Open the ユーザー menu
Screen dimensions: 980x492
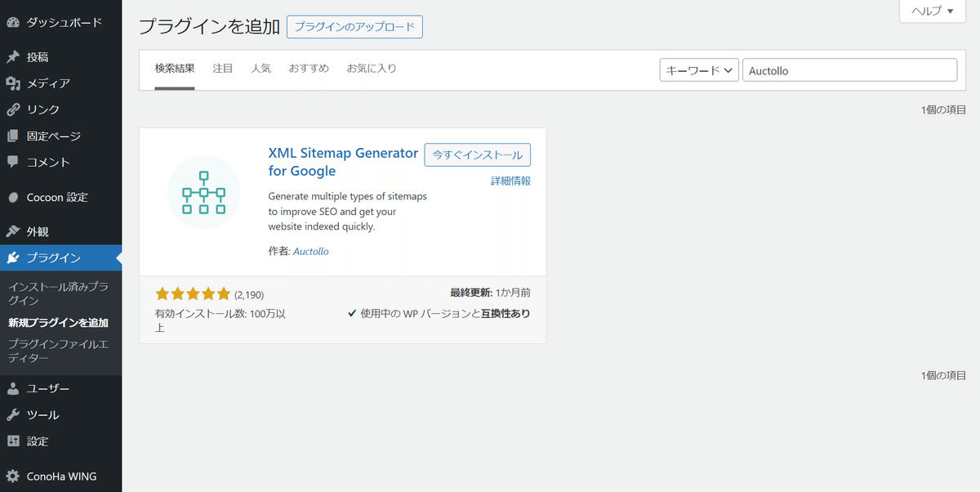60,389
